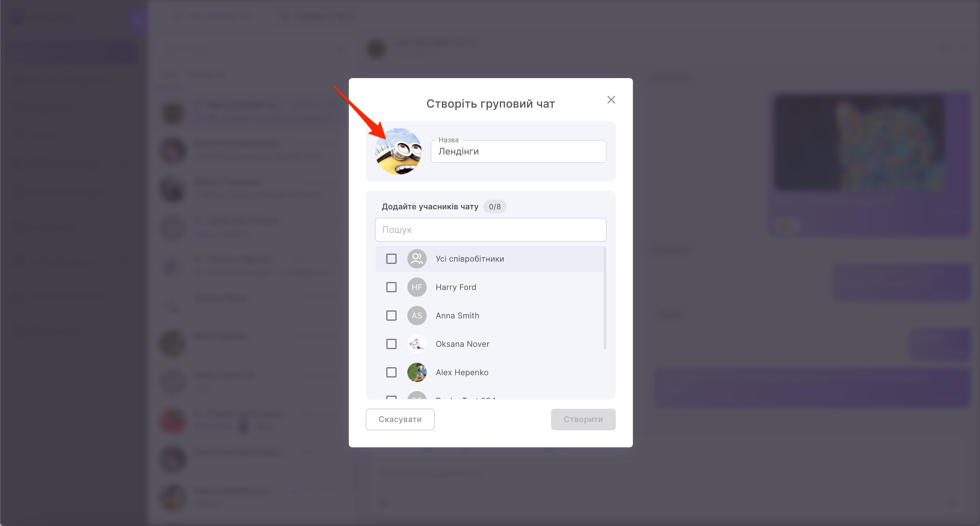Image resolution: width=980 pixels, height=526 pixels.
Task: Mark the Alex Hepenko checkbox
Action: coord(391,372)
